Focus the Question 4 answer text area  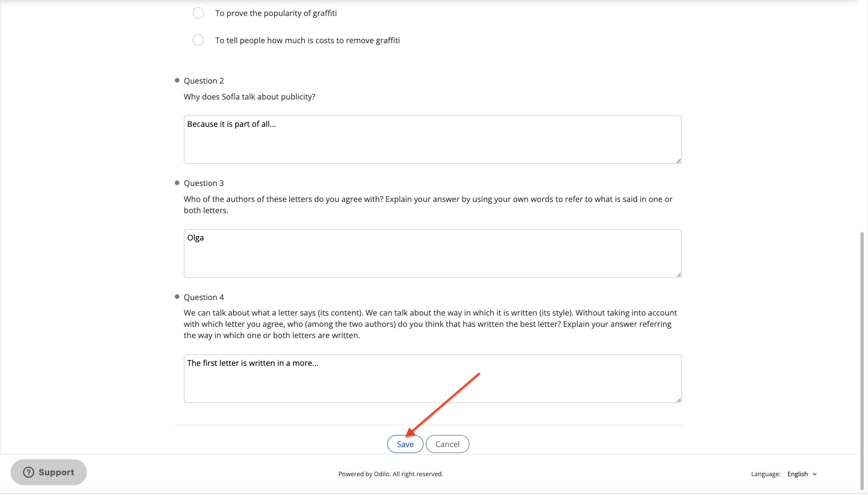pyautogui.click(x=432, y=379)
